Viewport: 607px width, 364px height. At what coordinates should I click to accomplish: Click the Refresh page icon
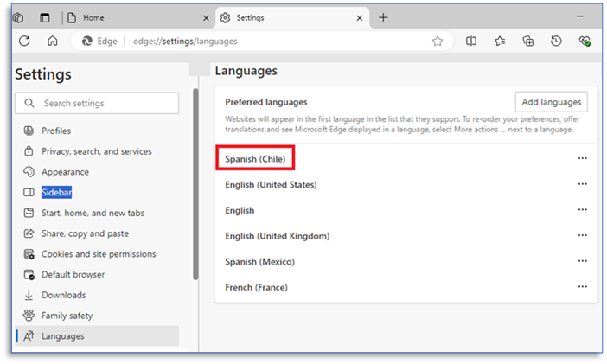click(x=24, y=41)
